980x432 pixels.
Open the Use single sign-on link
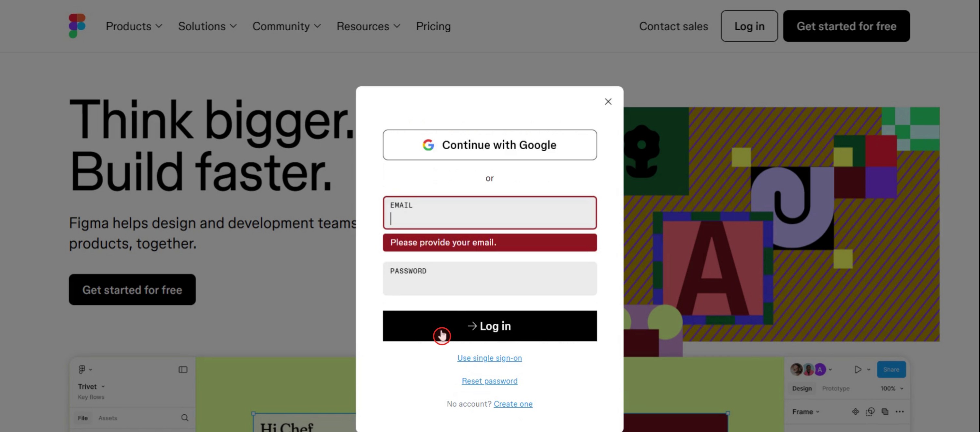[x=489, y=358]
